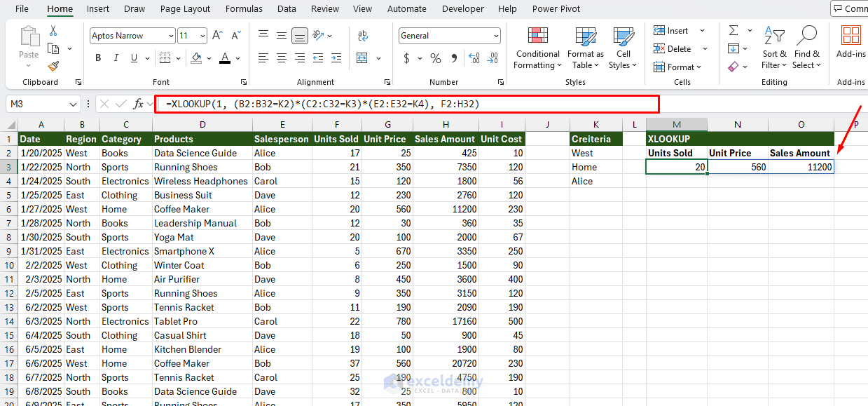The height and width of the screenshot is (406, 868).
Task: Click the Cut scissors icon
Action: [53, 32]
